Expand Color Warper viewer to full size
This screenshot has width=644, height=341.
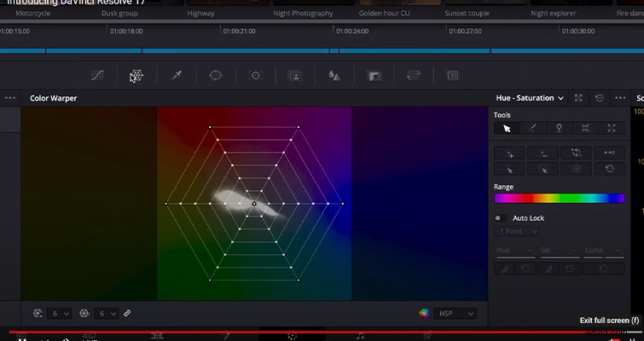coord(578,98)
